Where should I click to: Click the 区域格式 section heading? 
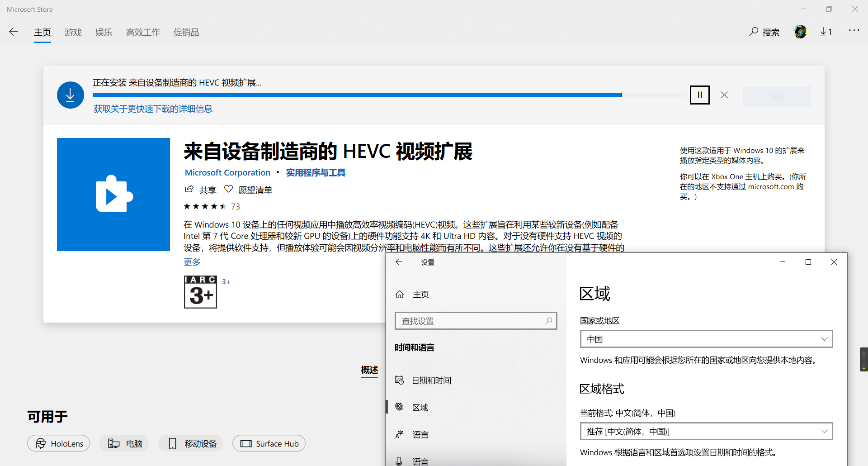coord(602,389)
